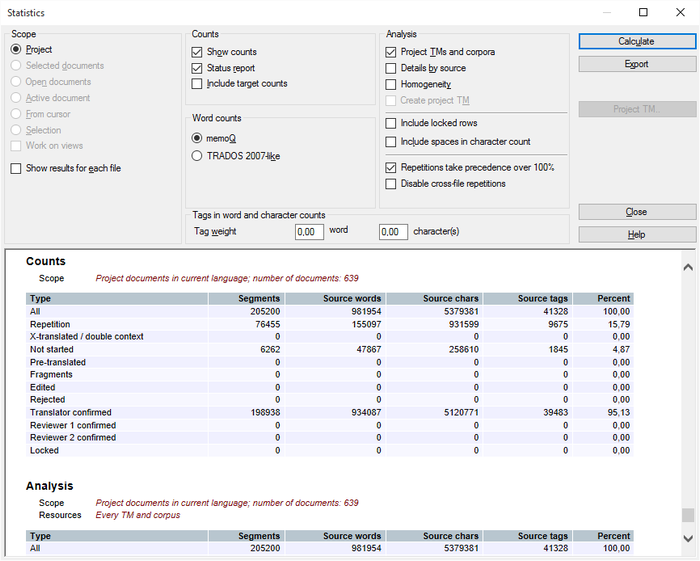
Task: Uncheck Project TMs and corpora
Action: pos(391,52)
